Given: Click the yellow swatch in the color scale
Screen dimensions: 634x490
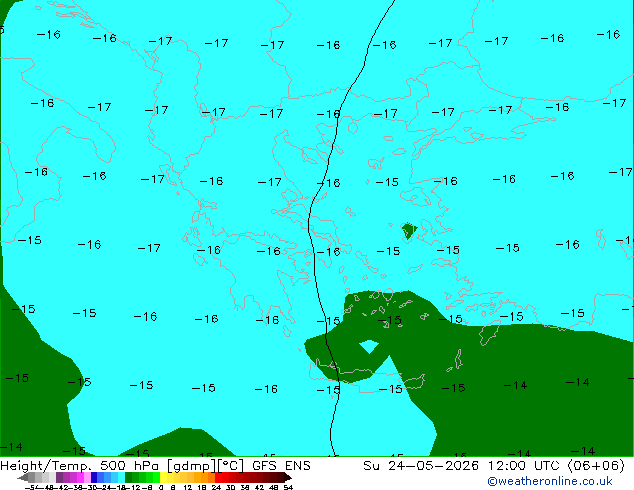Looking at the screenshot, I should tap(163, 477).
